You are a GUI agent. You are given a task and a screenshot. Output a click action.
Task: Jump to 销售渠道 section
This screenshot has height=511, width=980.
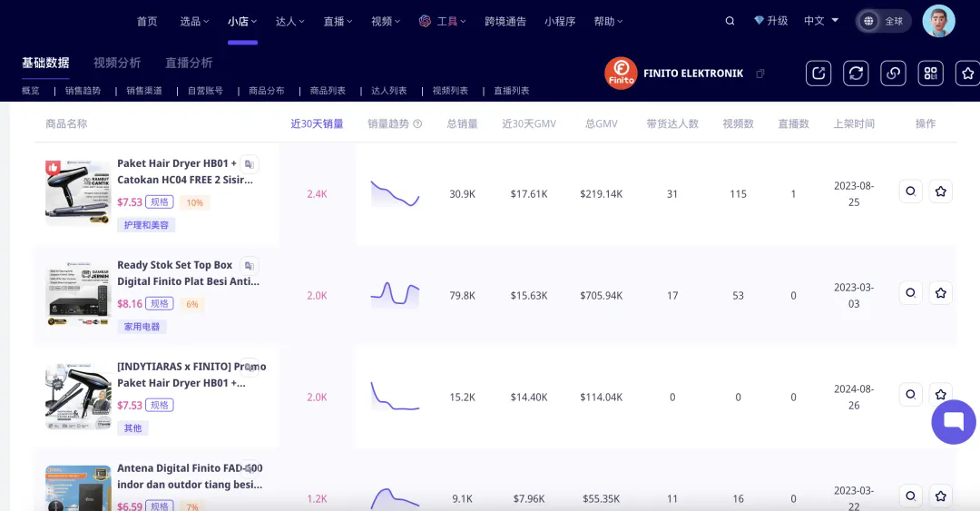143,91
